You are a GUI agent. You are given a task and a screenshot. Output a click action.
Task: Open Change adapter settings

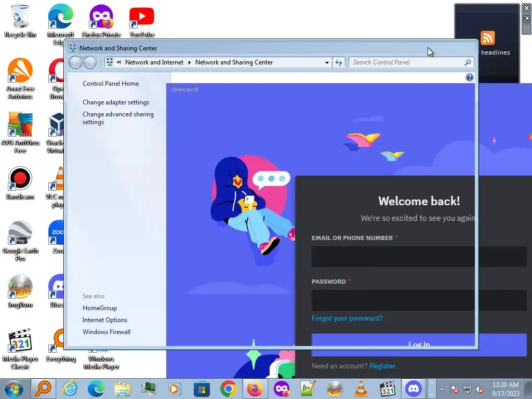(116, 102)
